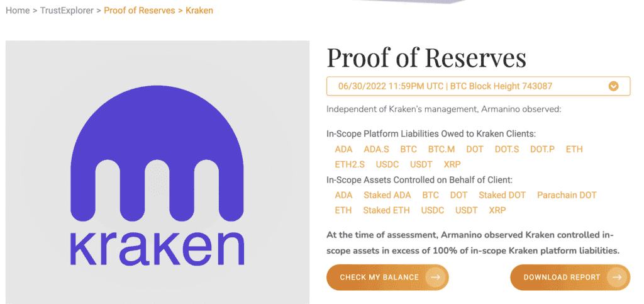Open the BTC Block Height 743087 selector

478,86
